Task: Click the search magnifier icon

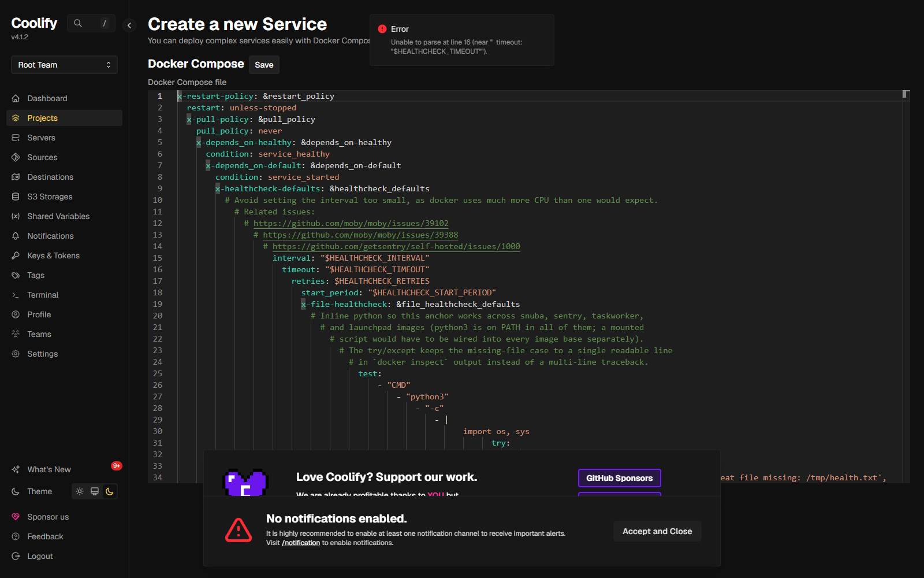Action: coord(78,23)
